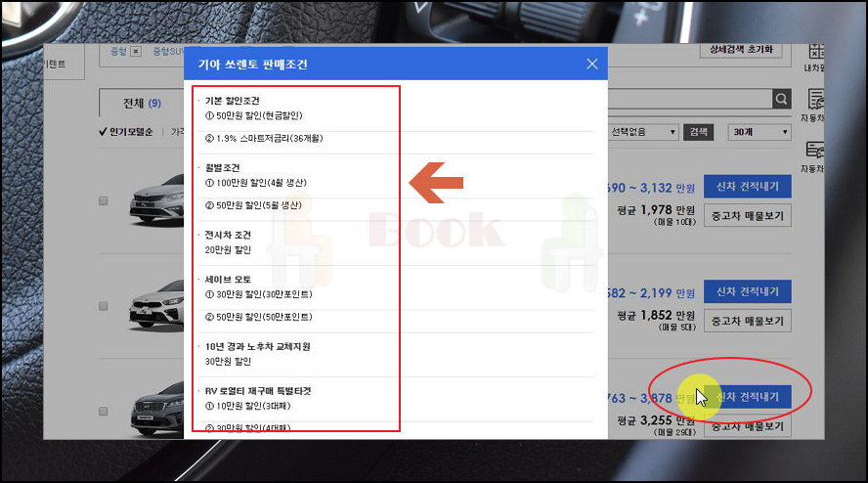Click the RV 로열티 재구매 특별타겟 heading

tap(258, 391)
